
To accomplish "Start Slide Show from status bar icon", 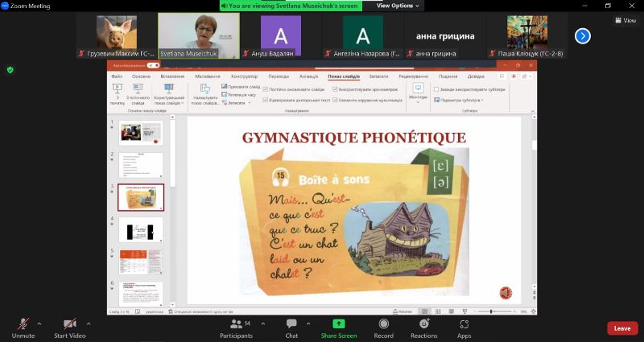I will pyautogui.click(x=464, y=311).
